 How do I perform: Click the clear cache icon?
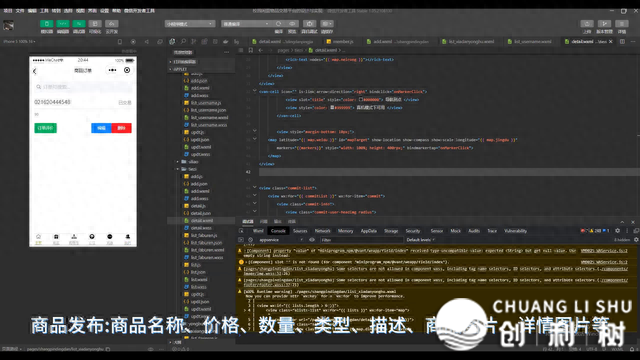[327, 24]
